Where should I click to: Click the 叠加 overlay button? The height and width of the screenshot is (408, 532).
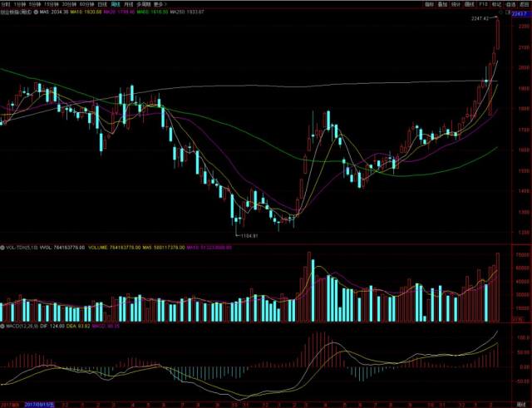tap(443, 4)
